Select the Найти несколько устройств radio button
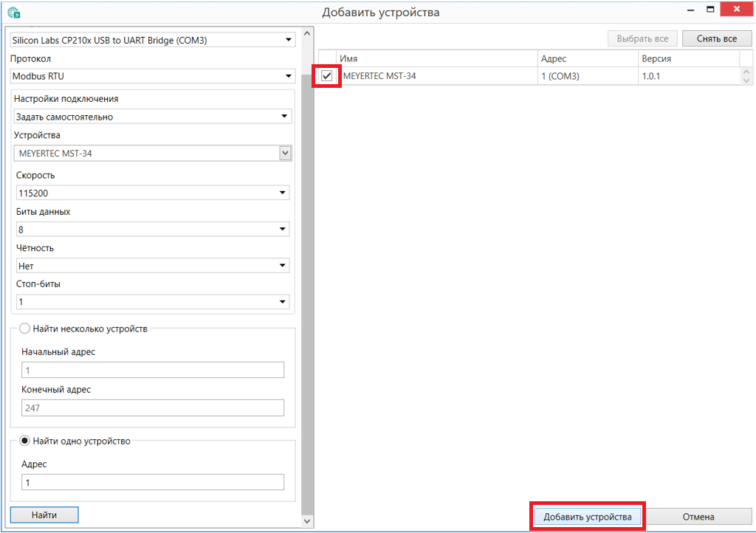The width and height of the screenshot is (756, 533). coord(24,329)
